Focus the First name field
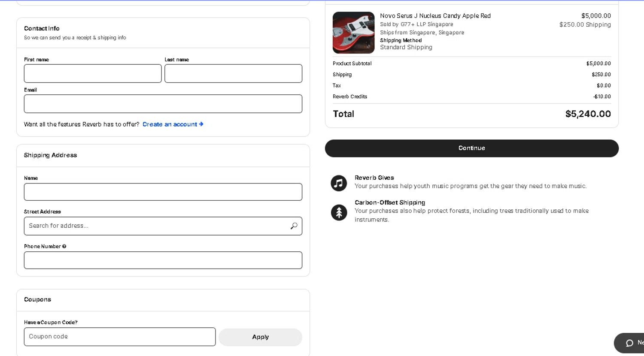Screen dimensions: 644x356 click(93, 73)
